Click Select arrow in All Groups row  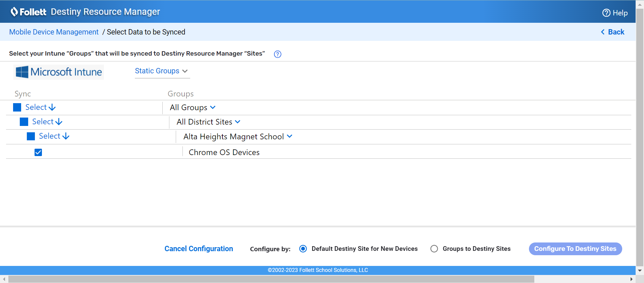coord(52,108)
